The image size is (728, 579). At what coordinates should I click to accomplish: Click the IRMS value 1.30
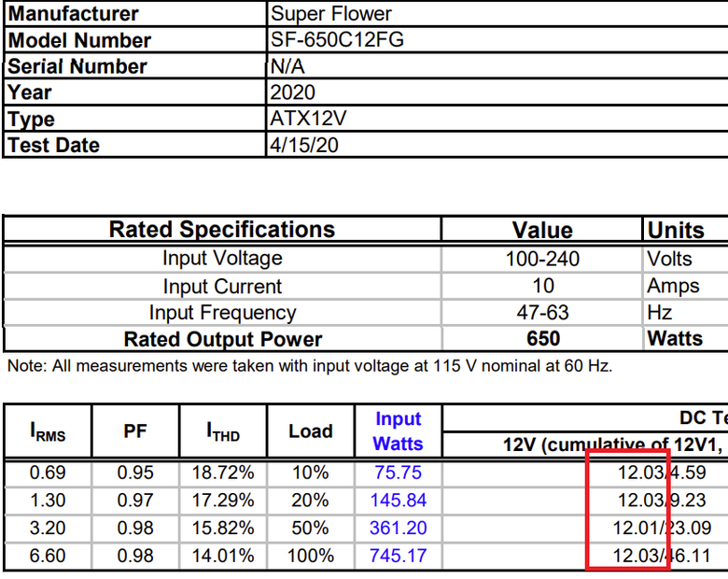pos(48,501)
